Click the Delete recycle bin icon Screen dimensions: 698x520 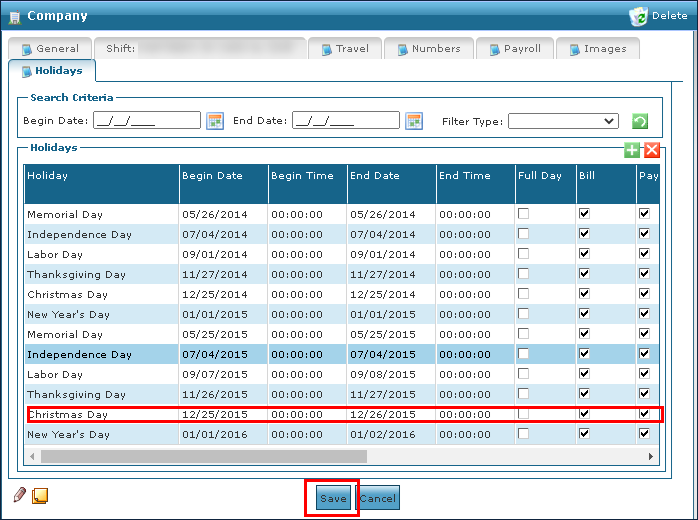coord(639,16)
